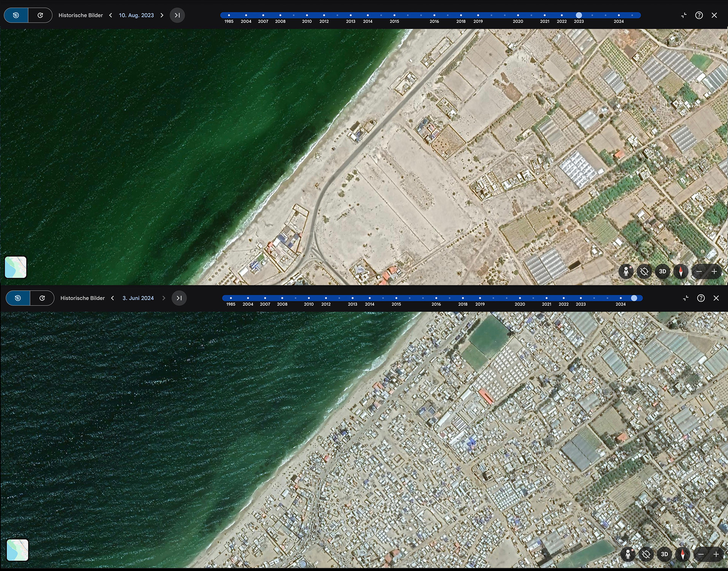This screenshot has height=571, width=728.
Task: Switch top viewer to 3D view
Action: click(663, 271)
